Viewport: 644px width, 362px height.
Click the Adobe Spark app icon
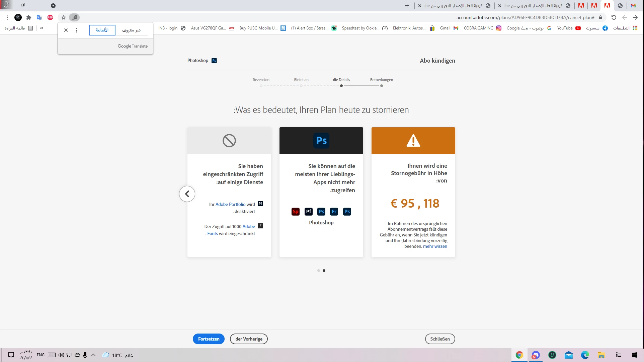[296, 212]
